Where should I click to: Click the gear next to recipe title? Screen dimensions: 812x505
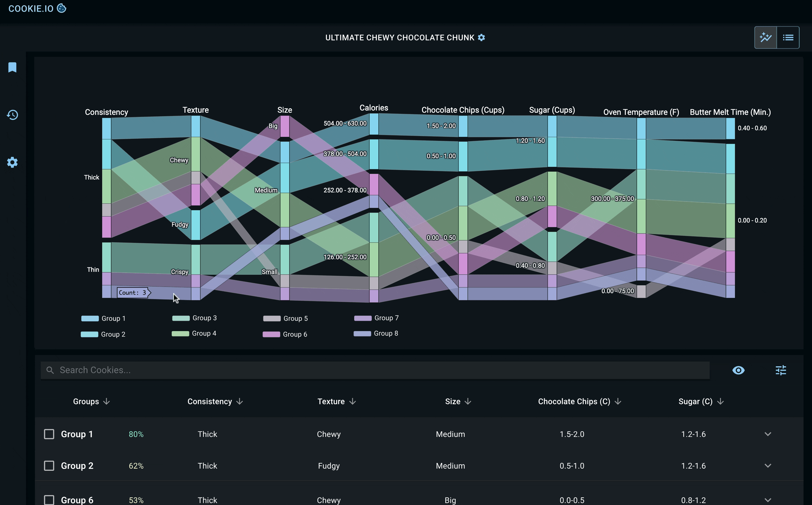481,38
